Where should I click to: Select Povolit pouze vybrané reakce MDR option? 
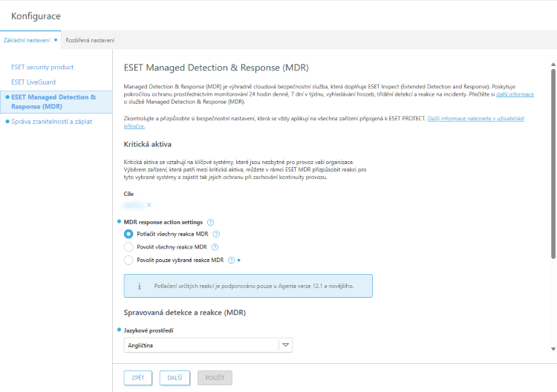pyautogui.click(x=128, y=260)
